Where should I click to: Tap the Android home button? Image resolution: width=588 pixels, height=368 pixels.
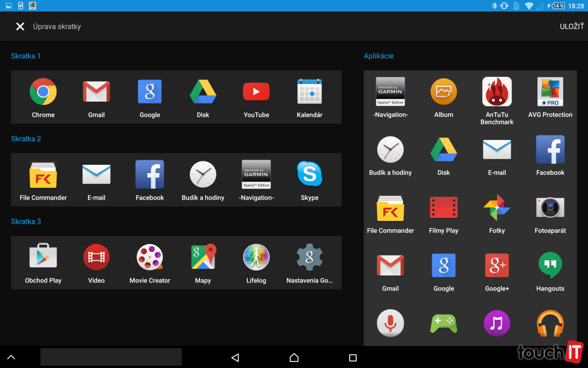tap(294, 358)
